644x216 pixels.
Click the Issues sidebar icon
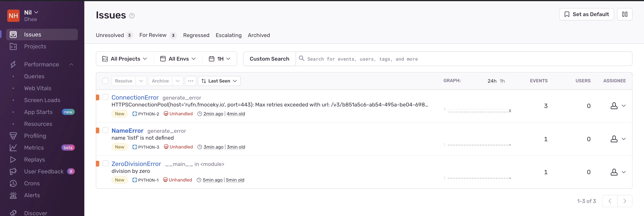coord(13,34)
